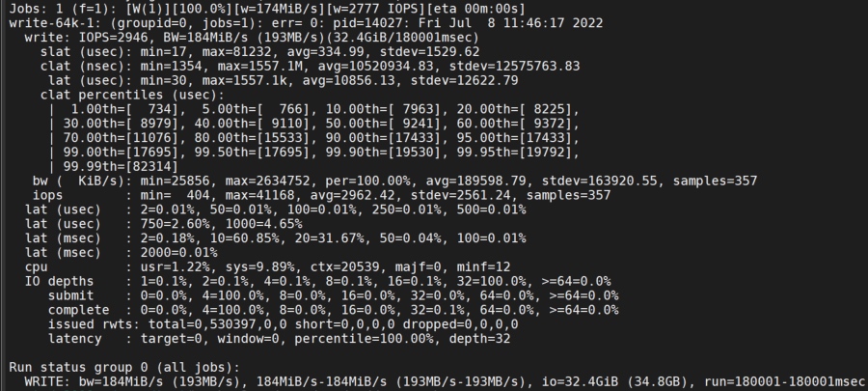Click the write-64k-1 job header line
The width and height of the screenshot is (868, 391).
(x=306, y=23)
